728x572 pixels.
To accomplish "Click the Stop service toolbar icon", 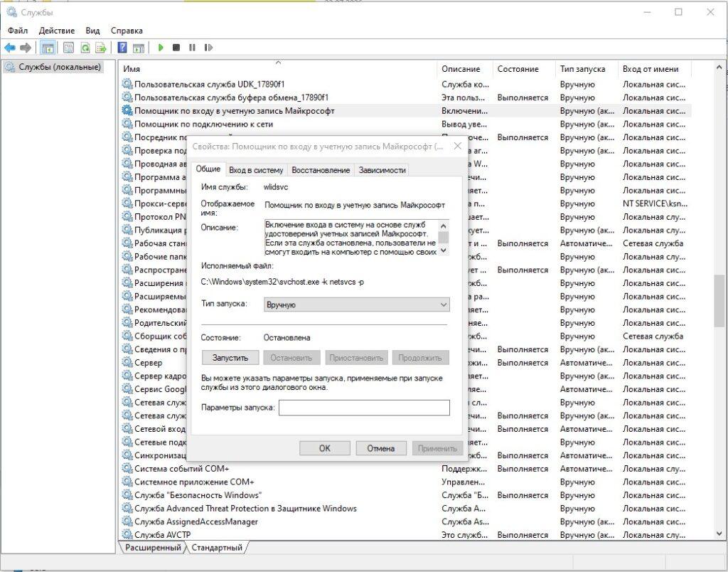I will point(176,48).
